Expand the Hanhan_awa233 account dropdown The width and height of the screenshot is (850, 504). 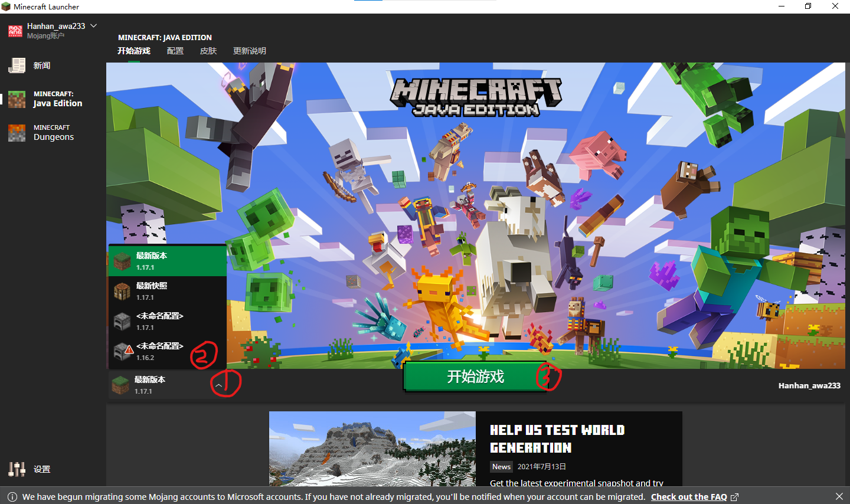tap(93, 26)
